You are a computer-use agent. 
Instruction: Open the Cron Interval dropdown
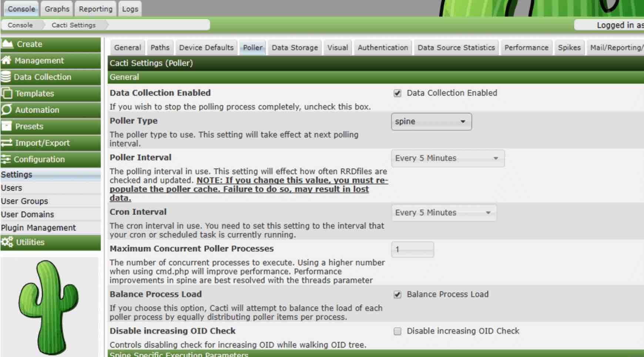pyautogui.click(x=444, y=213)
